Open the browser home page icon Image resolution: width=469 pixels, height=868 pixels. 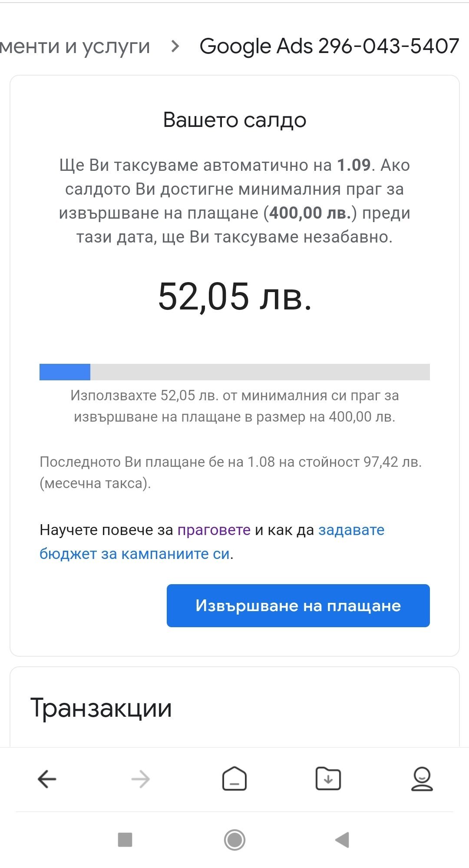(234, 778)
